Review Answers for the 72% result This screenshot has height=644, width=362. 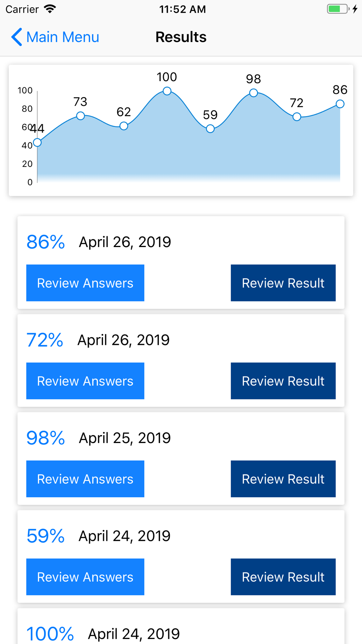point(85,381)
